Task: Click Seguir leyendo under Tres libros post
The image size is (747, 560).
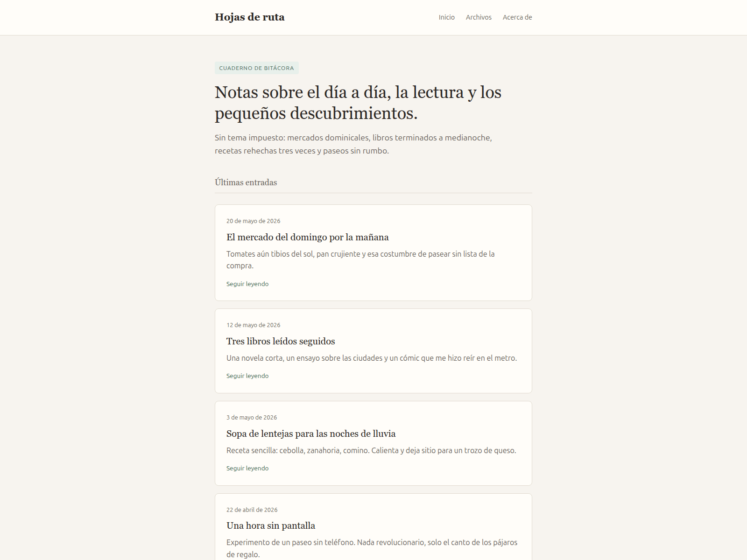Action: (x=247, y=376)
